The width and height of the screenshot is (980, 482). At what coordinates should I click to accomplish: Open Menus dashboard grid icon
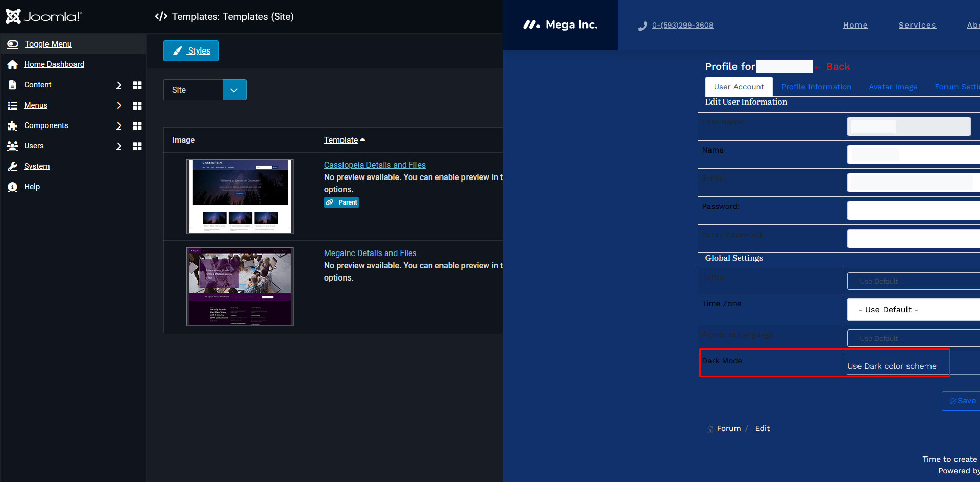137,106
